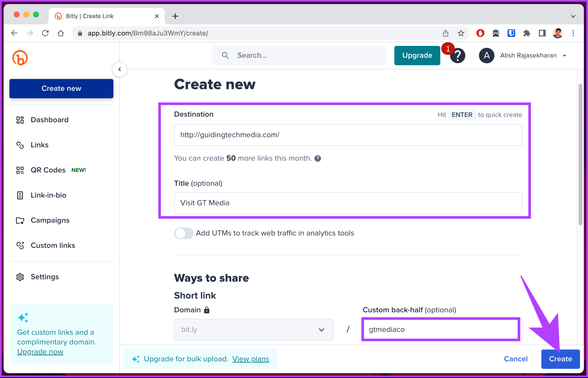The image size is (588, 378).
Task: Click the links-limit info tooltip icon
Action: (x=318, y=158)
